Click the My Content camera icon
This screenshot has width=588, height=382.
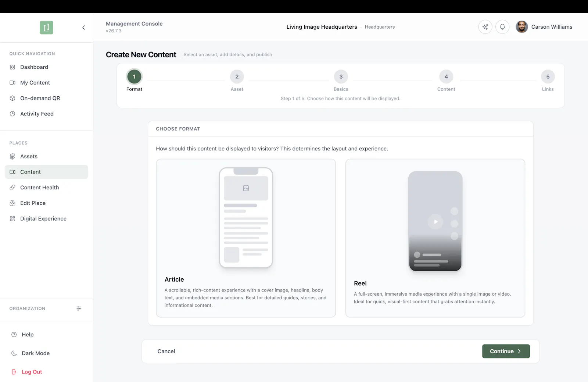(x=12, y=83)
